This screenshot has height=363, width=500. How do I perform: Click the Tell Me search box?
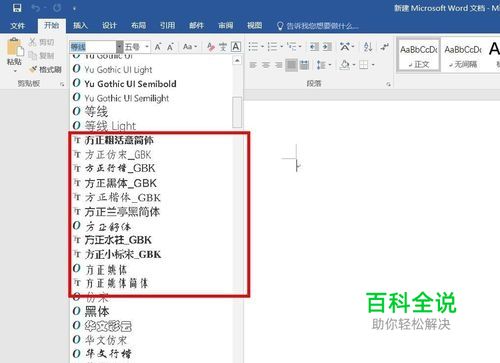(318, 26)
